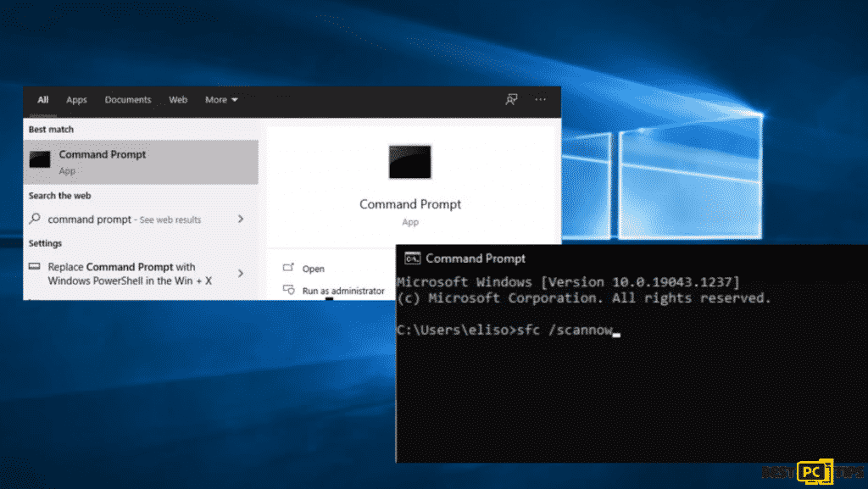This screenshot has width=868, height=489.
Task: Expand the Replace Command Prompt setting arrow
Action: (x=241, y=273)
